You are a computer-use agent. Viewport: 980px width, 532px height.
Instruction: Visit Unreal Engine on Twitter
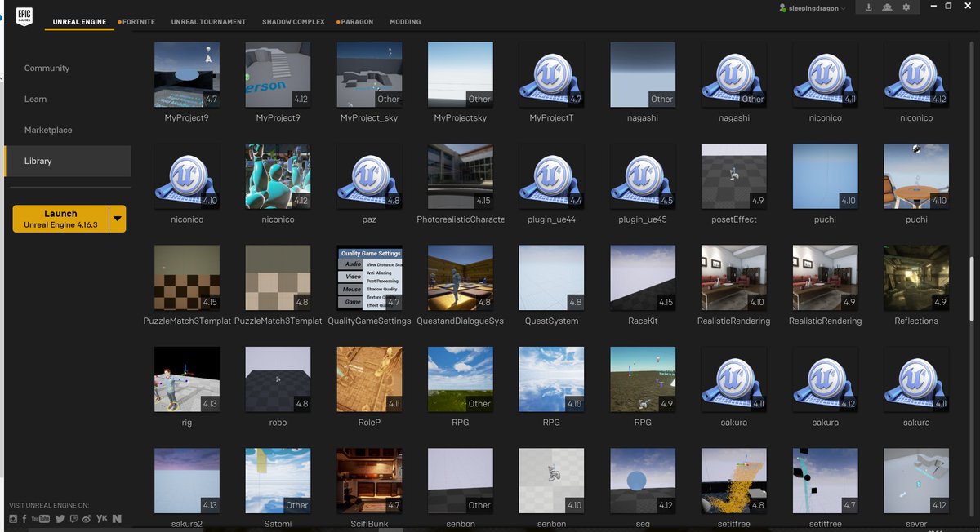click(60, 518)
